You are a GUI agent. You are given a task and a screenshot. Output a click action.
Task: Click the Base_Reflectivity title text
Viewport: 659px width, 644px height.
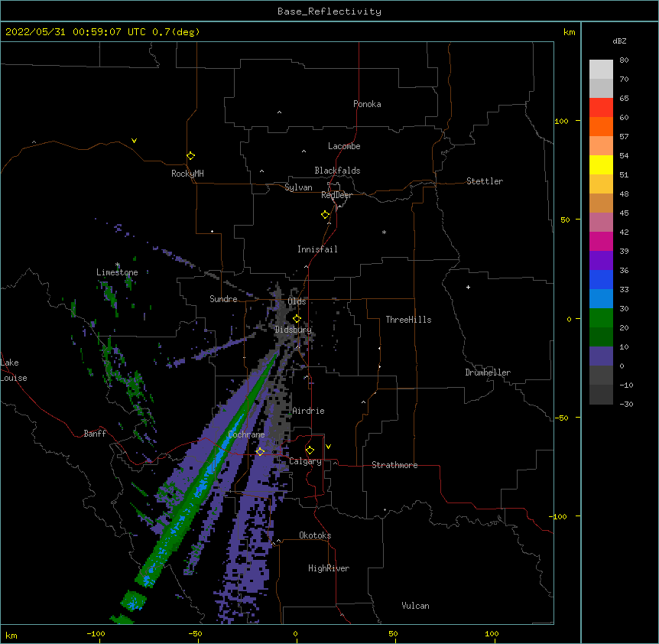329,11
